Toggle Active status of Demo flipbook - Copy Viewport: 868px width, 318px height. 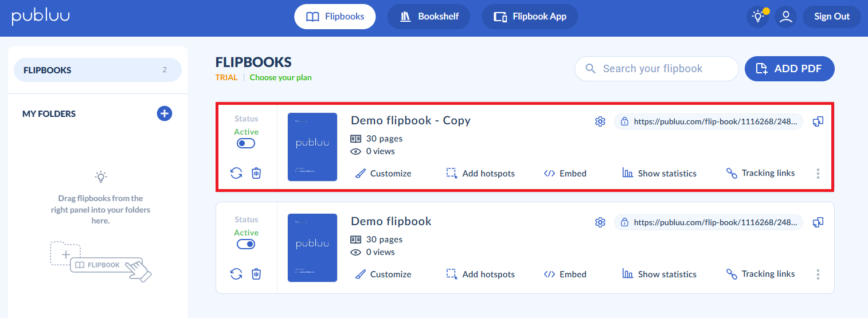tap(246, 143)
